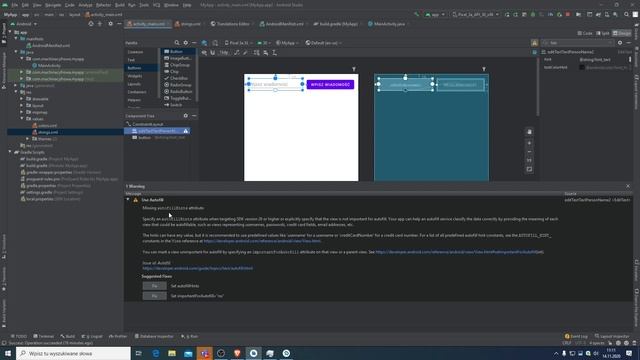
Task: Collapse the Gradle Scripts node
Action: coord(10,152)
